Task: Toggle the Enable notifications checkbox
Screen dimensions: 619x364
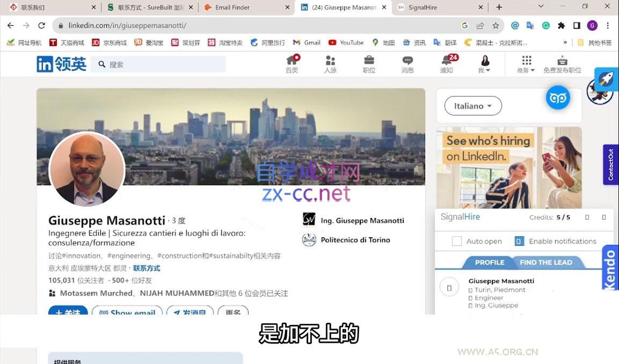Action: pos(519,241)
